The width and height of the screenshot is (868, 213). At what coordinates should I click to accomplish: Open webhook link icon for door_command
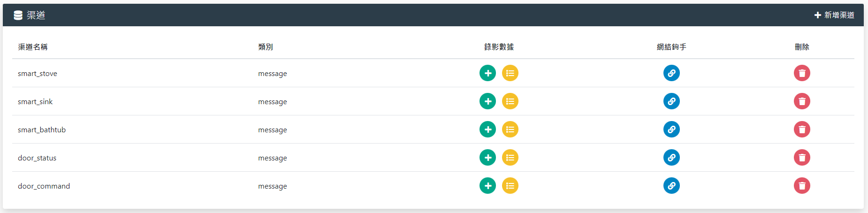[671, 186]
